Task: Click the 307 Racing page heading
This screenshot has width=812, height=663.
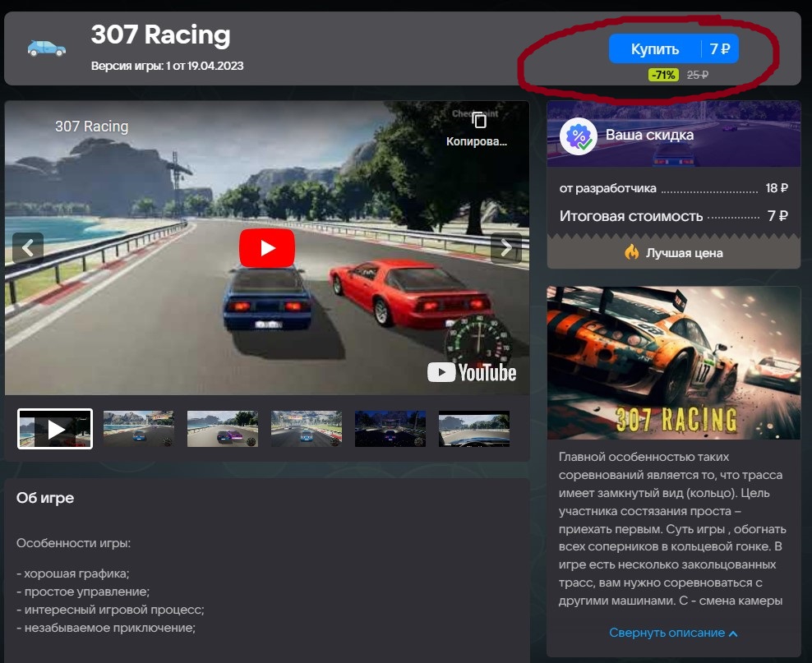Action: point(160,35)
